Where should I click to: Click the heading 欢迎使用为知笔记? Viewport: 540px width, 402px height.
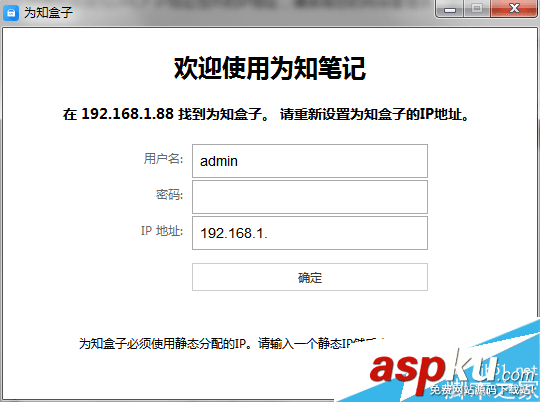[x=270, y=68]
